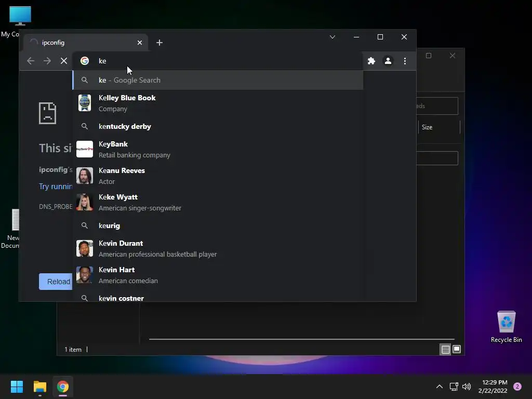The height and width of the screenshot is (399, 532).
Task: Close the ipconfig tab
Action: point(140,43)
